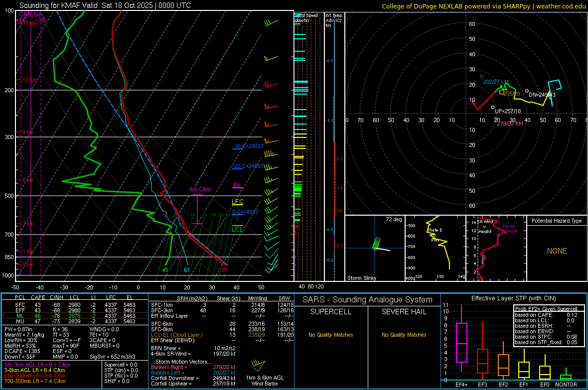Click the 72 deg Storm Slinky value

(393, 219)
